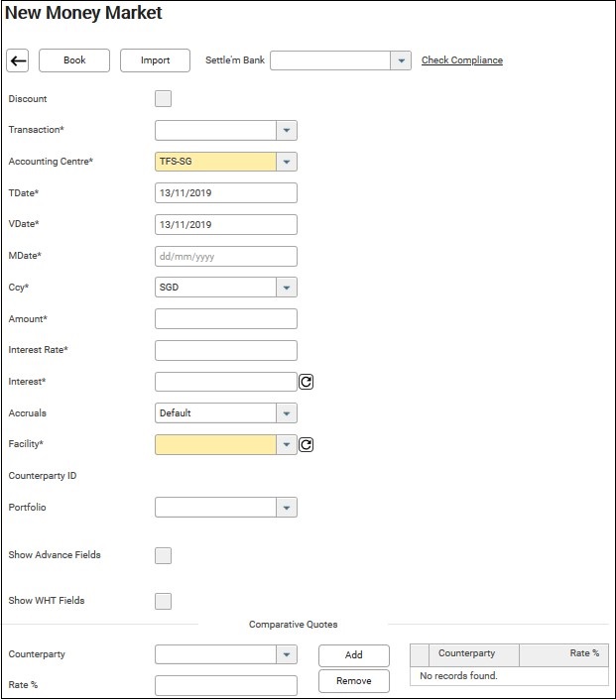Sort by Rate % column header
This screenshot has width=616, height=700.
[x=562, y=654]
